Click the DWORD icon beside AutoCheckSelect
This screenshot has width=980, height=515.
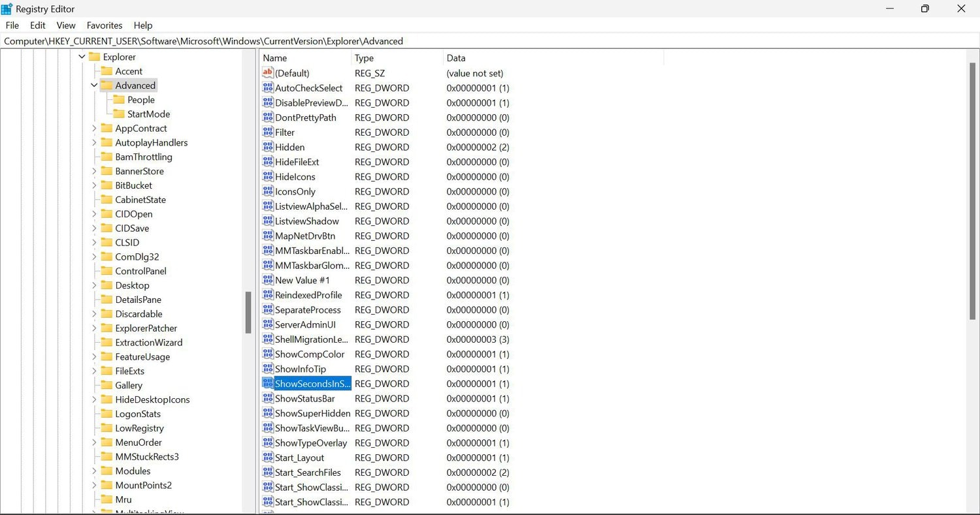point(267,87)
